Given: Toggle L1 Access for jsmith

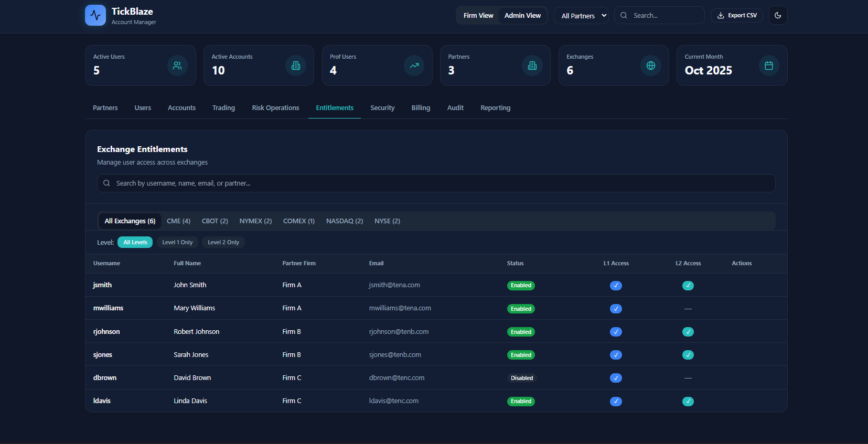Looking at the screenshot, I should [616, 286].
